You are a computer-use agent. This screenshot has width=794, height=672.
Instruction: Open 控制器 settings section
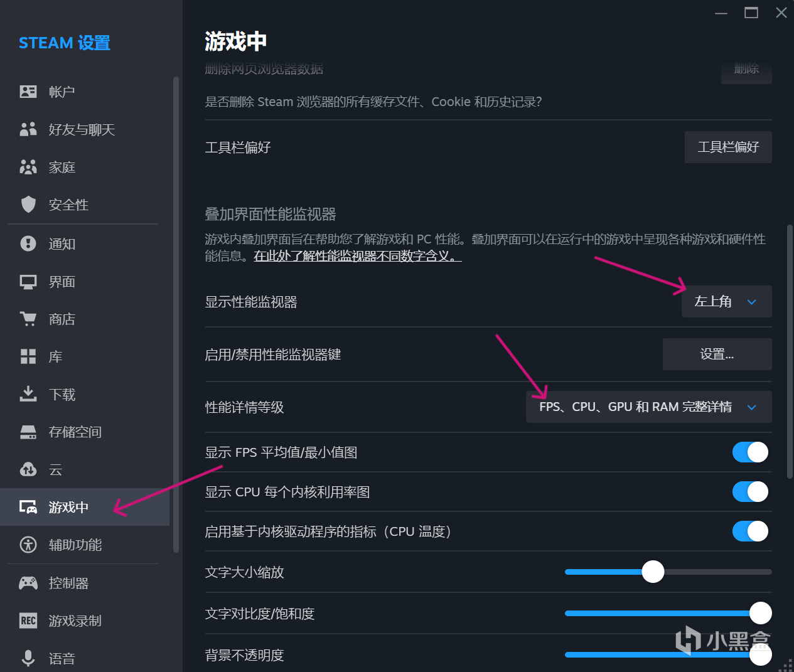point(85,583)
